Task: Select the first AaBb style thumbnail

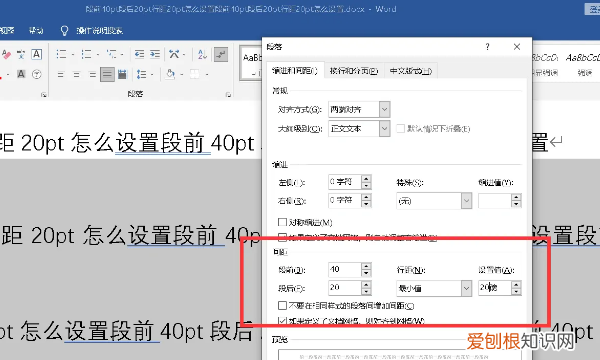Action: coord(251,63)
